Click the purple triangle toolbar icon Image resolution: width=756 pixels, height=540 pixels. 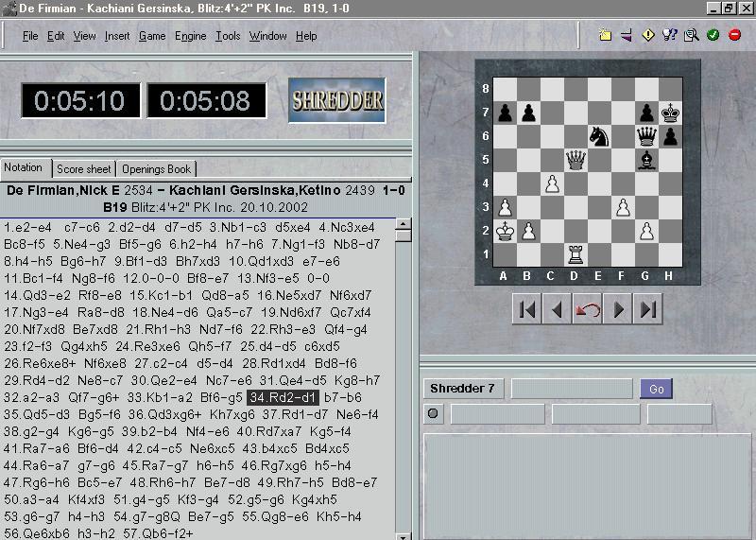[627, 36]
